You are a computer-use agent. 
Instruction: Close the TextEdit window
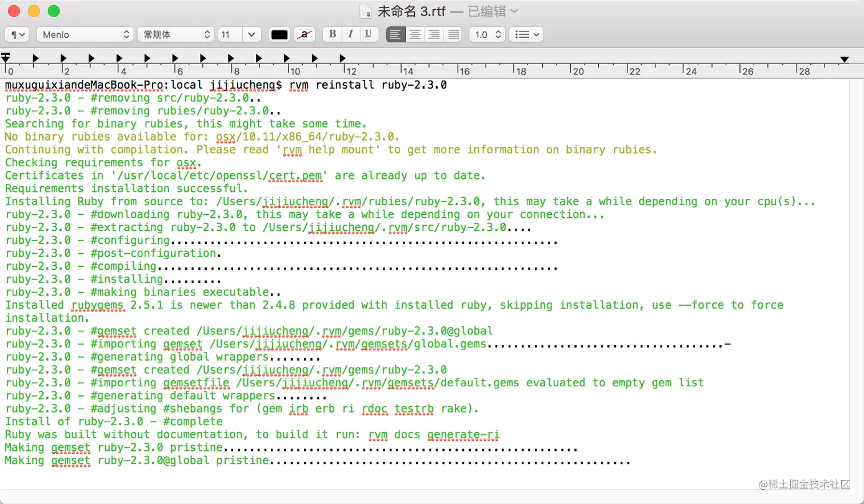coord(14,11)
